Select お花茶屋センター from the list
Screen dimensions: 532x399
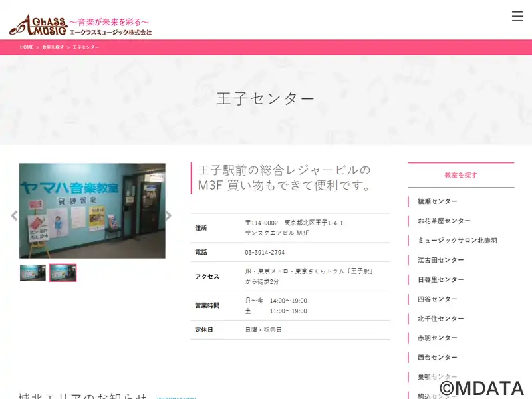[444, 221]
